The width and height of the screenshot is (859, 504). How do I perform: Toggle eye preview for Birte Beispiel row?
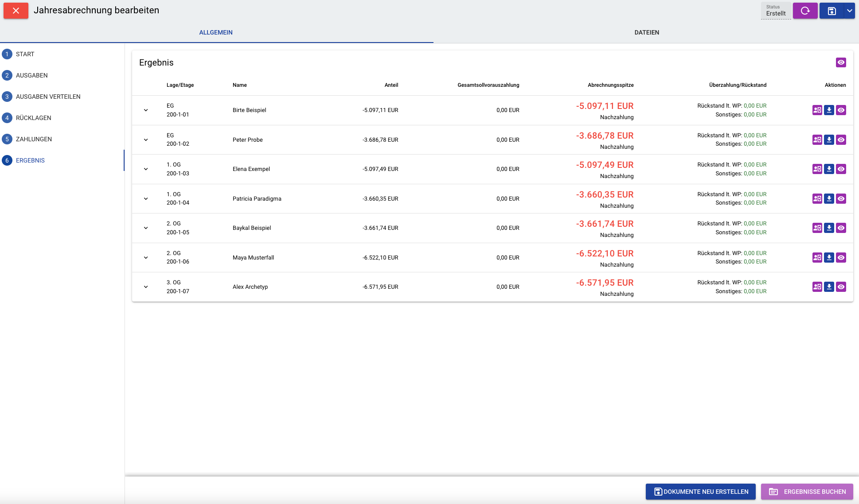coord(841,110)
